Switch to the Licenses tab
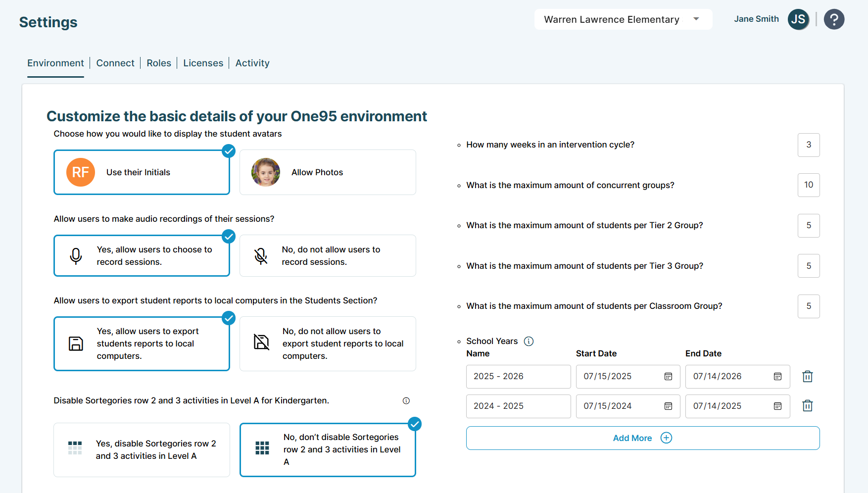This screenshot has width=868, height=493. coord(203,63)
